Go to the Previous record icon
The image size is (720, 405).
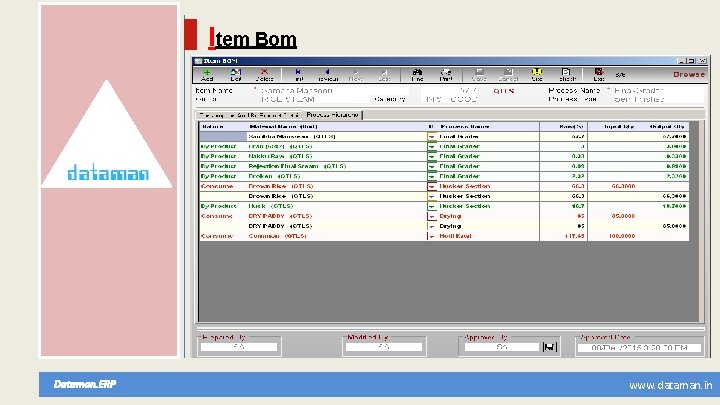(327, 72)
